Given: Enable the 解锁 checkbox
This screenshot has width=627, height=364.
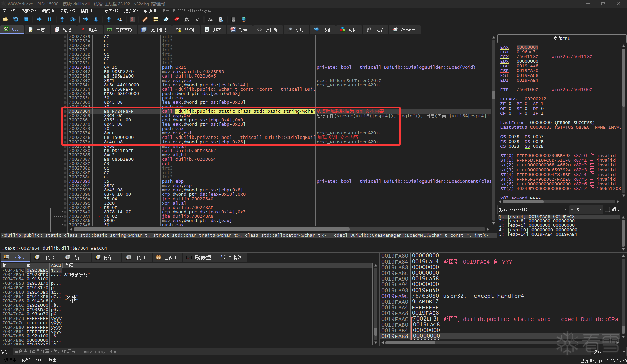Looking at the screenshot, I should click(607, 209).
